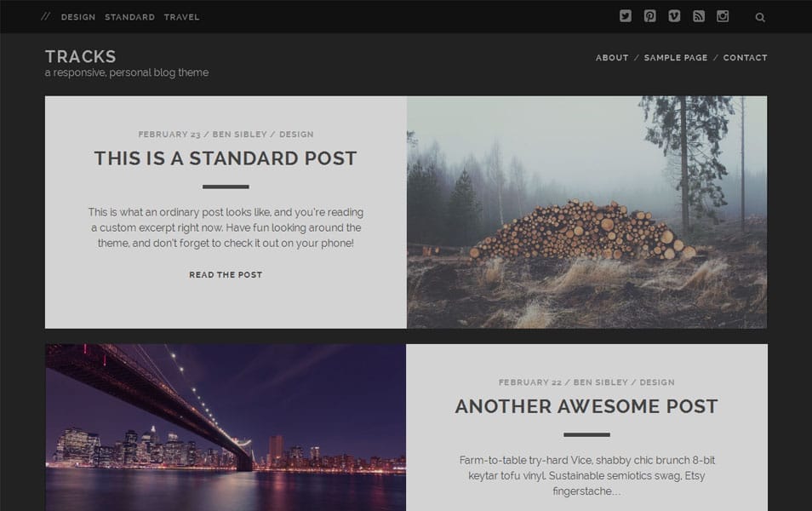Viewport: 812px width, 511px height.
Task: Click the '//' logo in the top bar
Action: (48, 16)
